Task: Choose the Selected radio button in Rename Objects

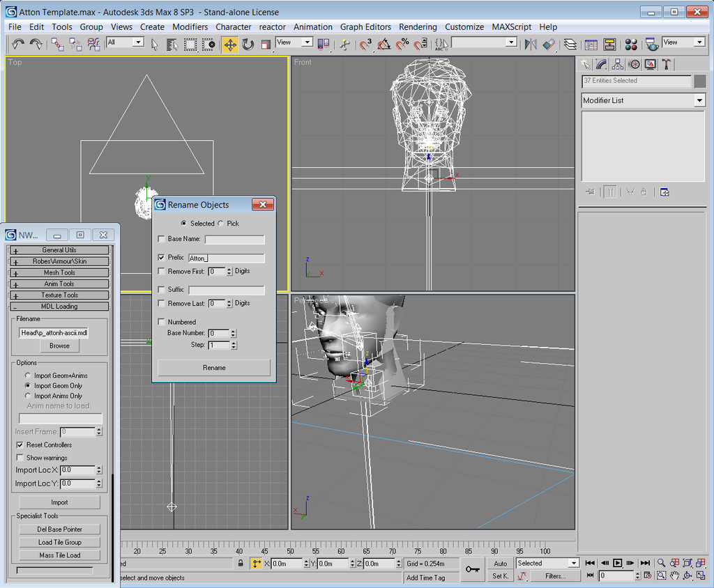Action: [183, 224]
